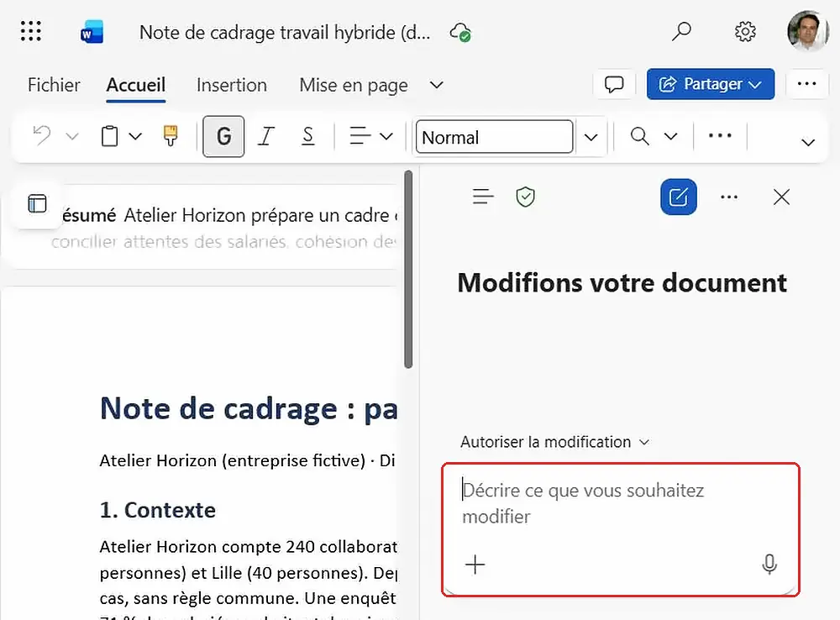The image size is (840, 620).
Task: Expand the styles dropdown arrow
Action: (x=591, y=137)
